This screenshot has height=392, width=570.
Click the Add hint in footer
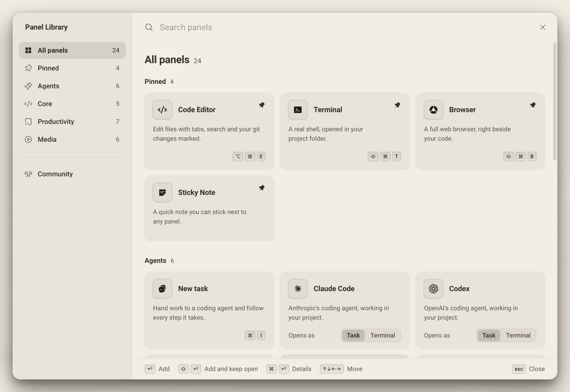tap(157, 369)
